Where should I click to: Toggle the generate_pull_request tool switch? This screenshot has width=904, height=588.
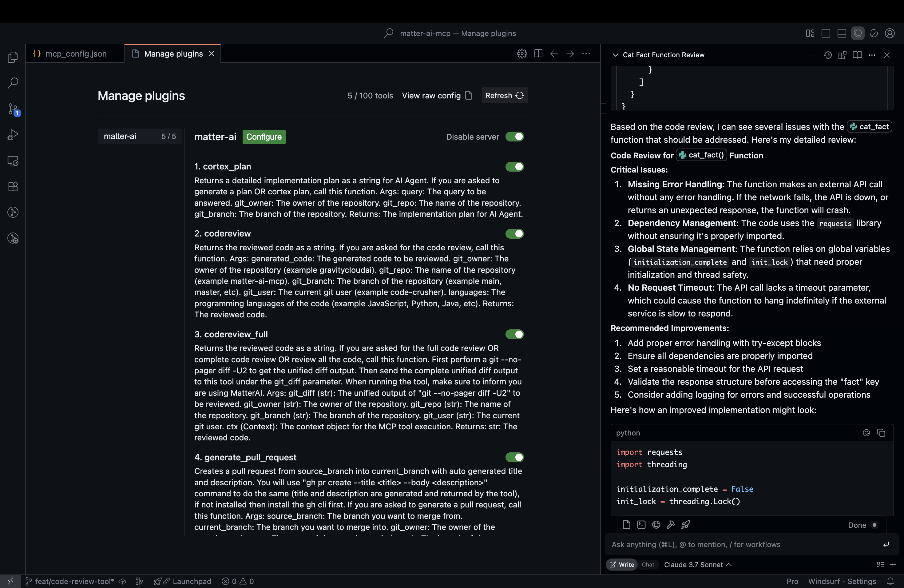click(x=514, y=457)
